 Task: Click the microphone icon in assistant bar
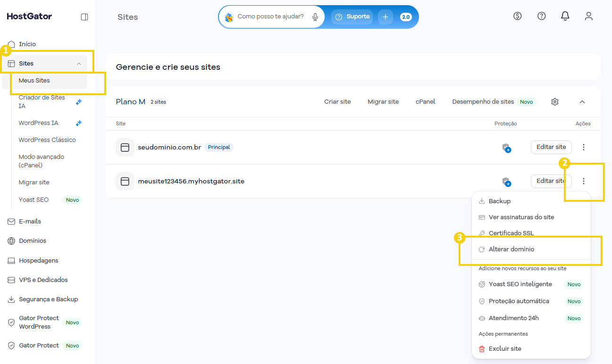[315, 17]
